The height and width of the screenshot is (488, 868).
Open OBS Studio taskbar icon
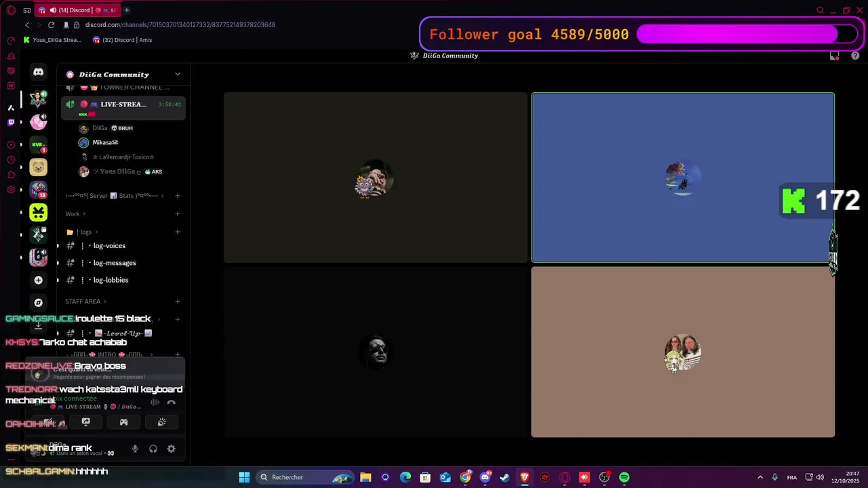coord(604,477)
